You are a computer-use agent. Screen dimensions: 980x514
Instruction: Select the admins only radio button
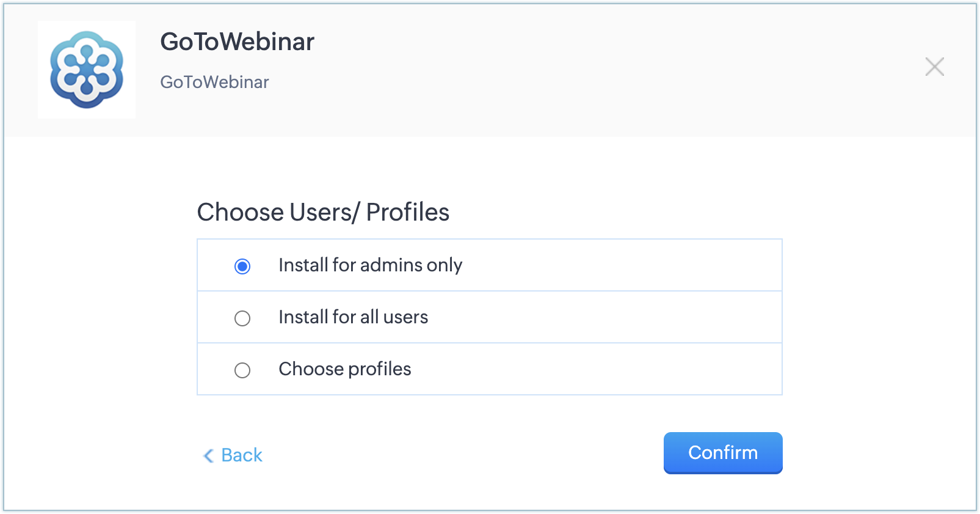pos(242,266)
